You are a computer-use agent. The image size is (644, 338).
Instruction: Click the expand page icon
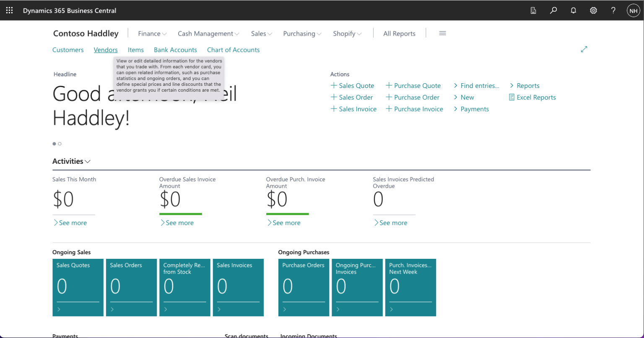584,49
